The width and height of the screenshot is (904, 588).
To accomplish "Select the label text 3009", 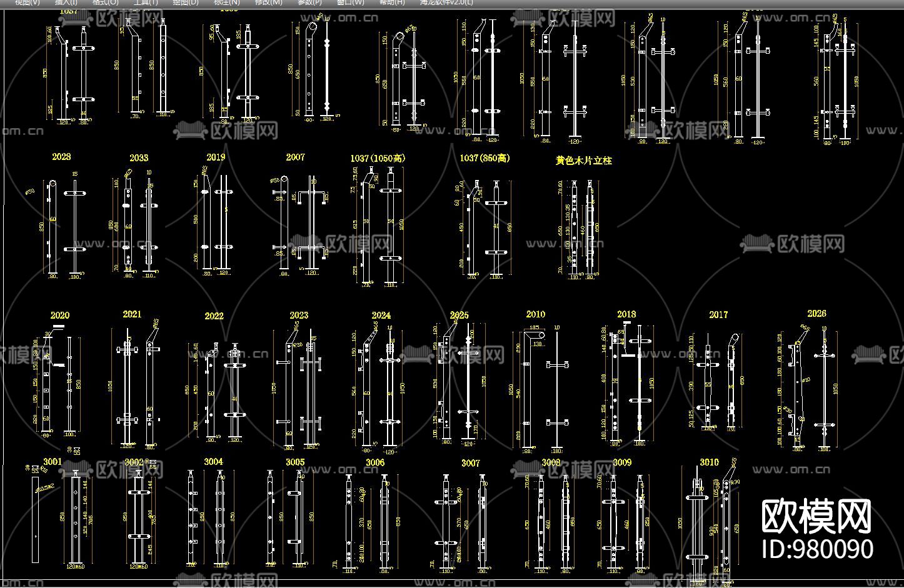I will 622,462.
